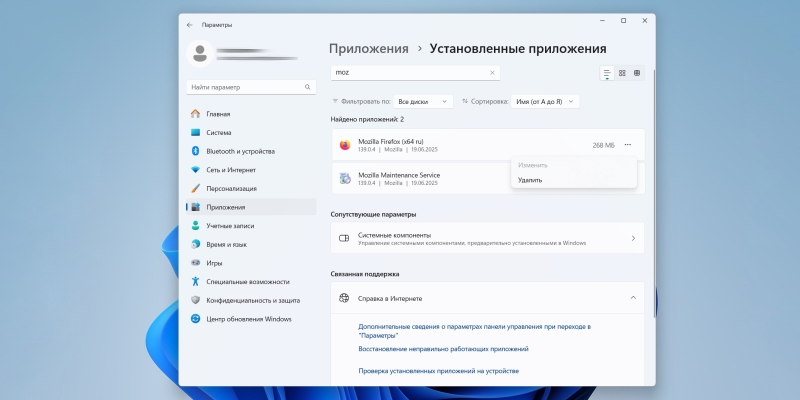Open Сеть и Интернет page
The image size is (800, 400).
[x=251, y=170]
